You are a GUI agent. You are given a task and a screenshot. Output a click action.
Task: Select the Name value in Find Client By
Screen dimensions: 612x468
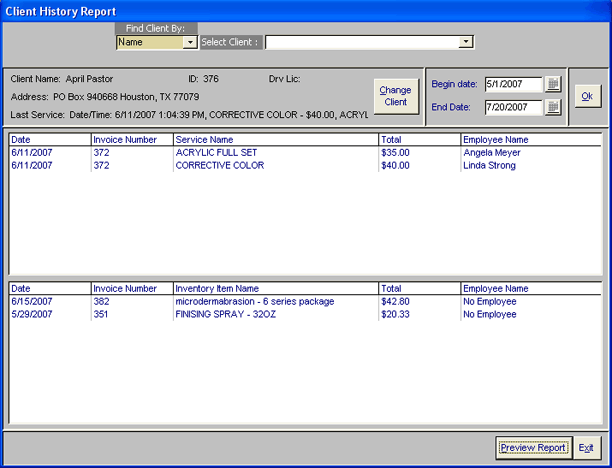click(150, 42)
